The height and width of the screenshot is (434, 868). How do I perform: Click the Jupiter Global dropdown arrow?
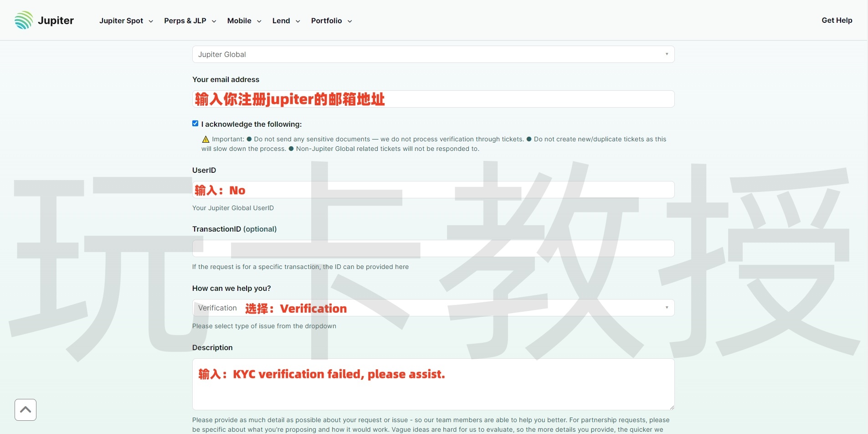point(667,54)
